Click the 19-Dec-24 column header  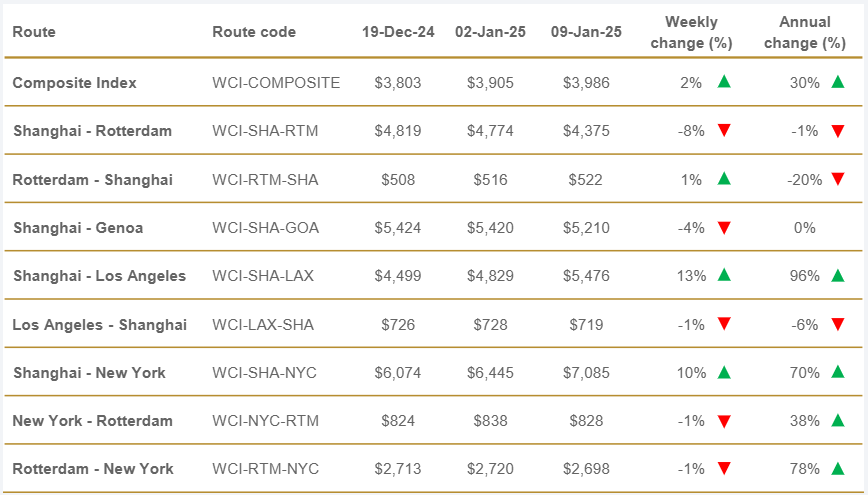(398, 32)
